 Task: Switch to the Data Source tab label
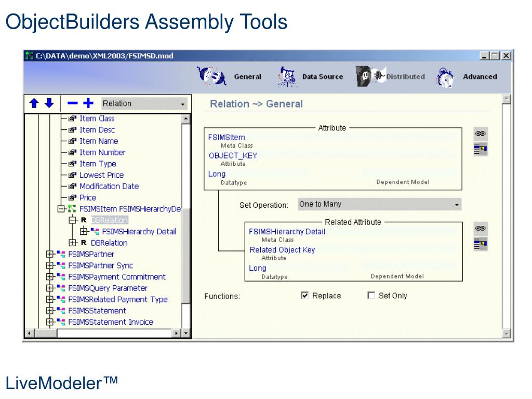(x=323, y=77)
